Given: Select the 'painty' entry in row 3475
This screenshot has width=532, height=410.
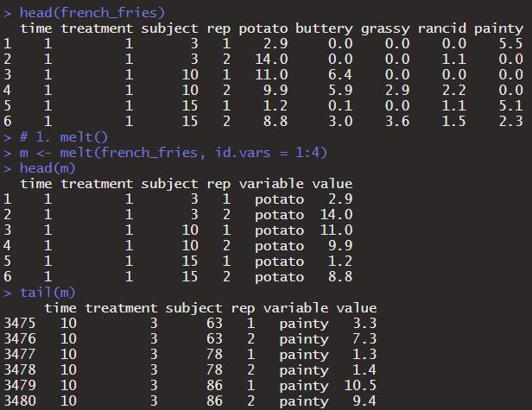Looking at the screenshot, I should coord(304,324).
